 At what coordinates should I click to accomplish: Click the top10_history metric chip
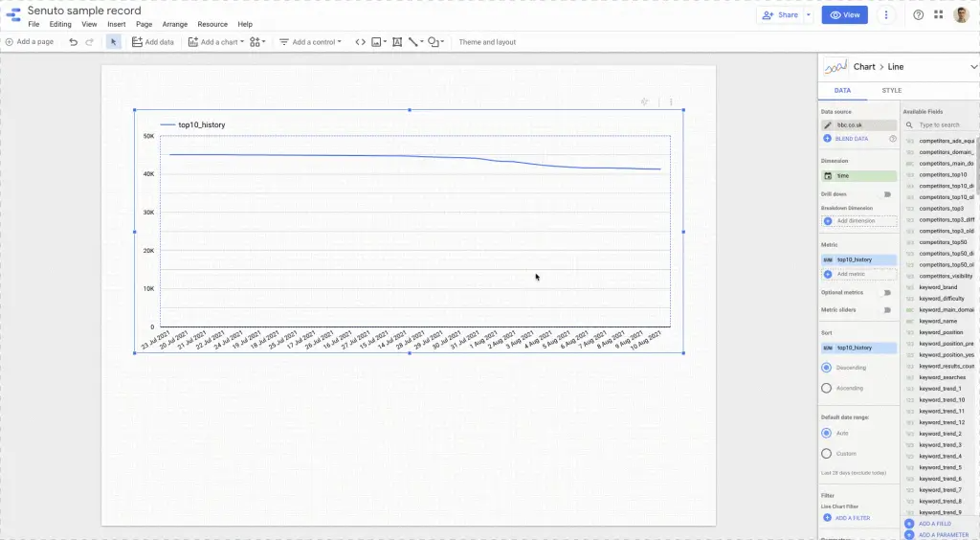(x=858, y=259)
